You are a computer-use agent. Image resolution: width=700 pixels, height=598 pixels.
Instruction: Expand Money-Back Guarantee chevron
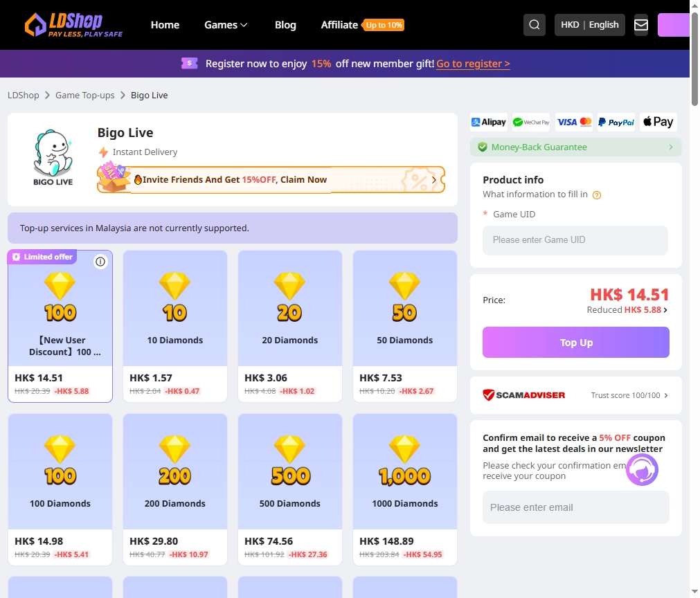point(670,147)
